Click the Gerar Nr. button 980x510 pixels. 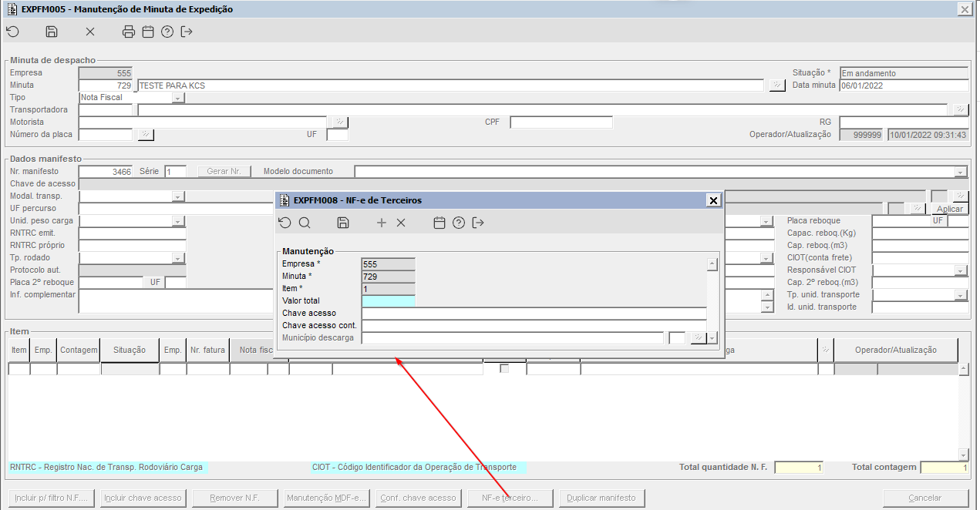[x=224, y=172]
